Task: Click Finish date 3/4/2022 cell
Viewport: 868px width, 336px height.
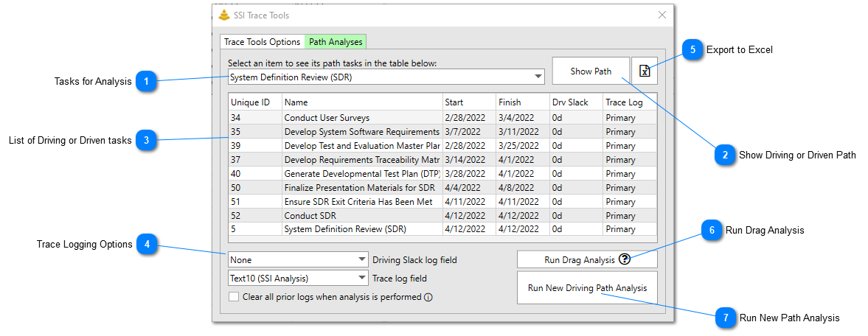Action: pyautogui.click(x=523, y=118)
